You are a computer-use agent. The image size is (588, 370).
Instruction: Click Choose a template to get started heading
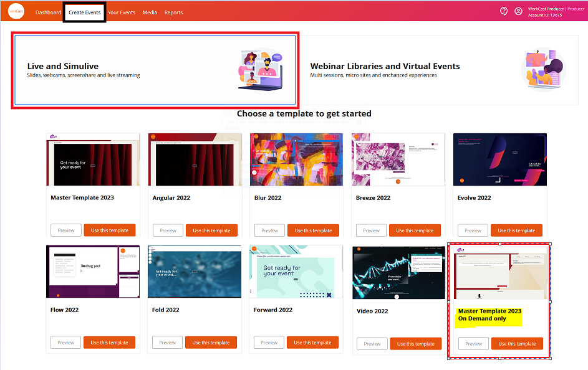pyautogui.click(x=304, y=113)
